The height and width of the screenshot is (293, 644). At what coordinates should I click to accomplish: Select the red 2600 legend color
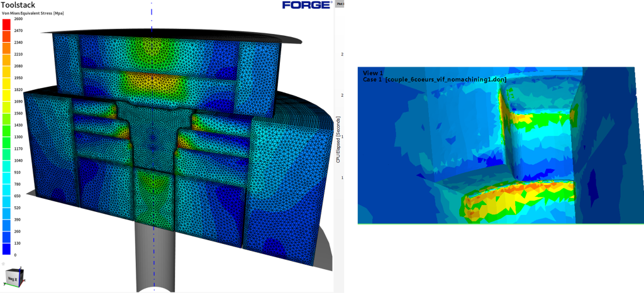tap(6, 25)
